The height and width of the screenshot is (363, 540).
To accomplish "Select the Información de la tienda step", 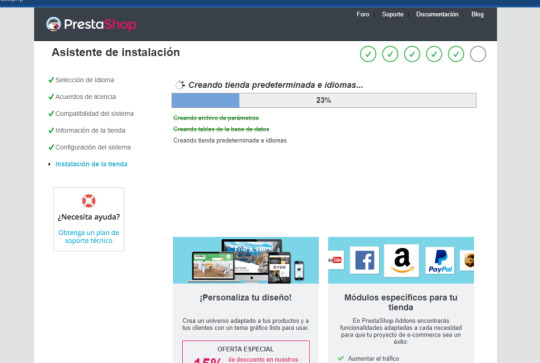I will click(90, 131).
